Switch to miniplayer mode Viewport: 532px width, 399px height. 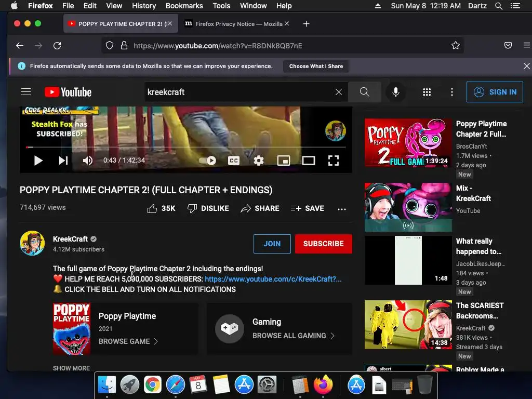(x=283, y=161)
